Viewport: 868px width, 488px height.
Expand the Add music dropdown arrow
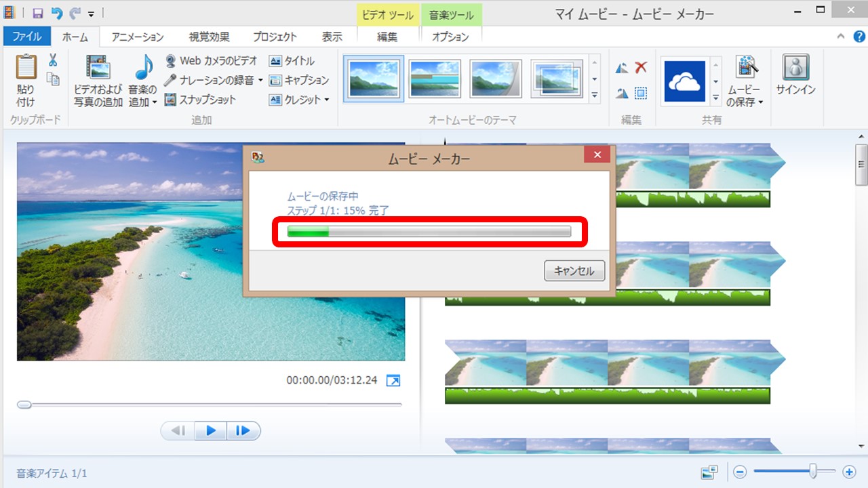(x=155, y=103)
